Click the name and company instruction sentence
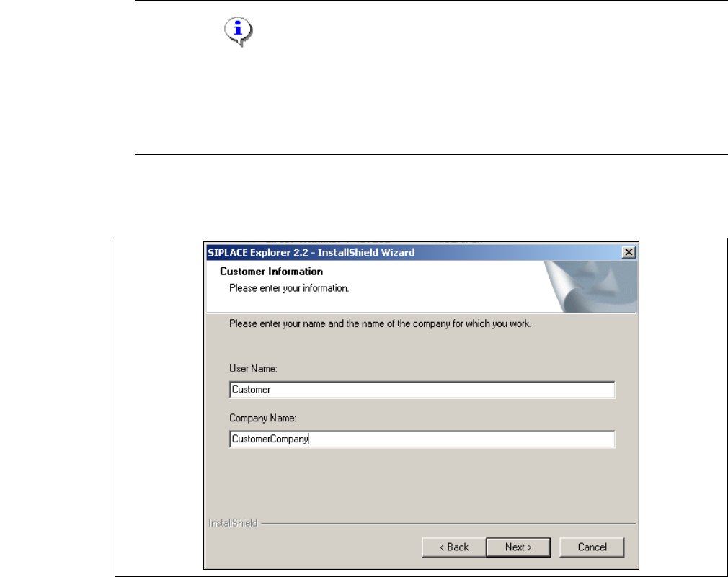The height and width of the screenshot is (577, 728). [x=381, y=323]
